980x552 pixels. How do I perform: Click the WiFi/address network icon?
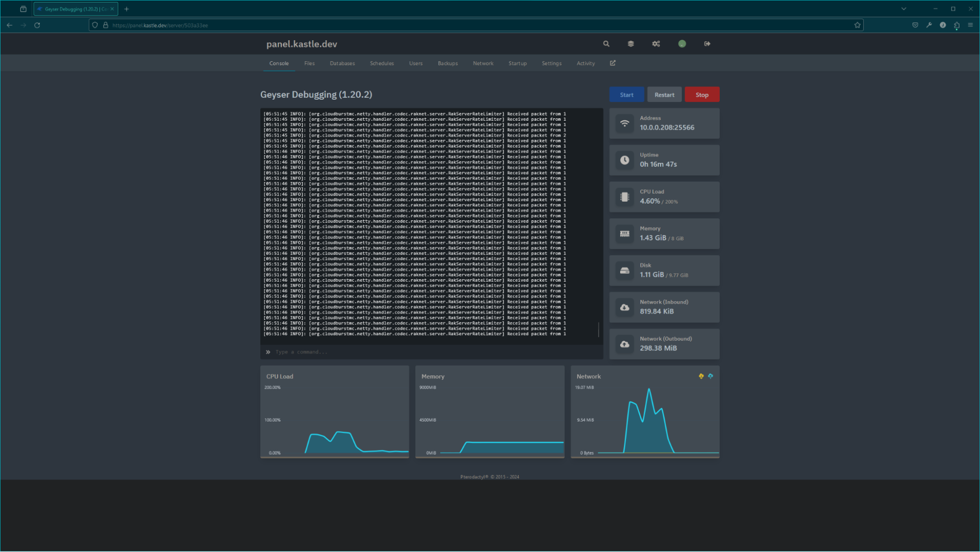pyautogui.click(x=625, y=123)
